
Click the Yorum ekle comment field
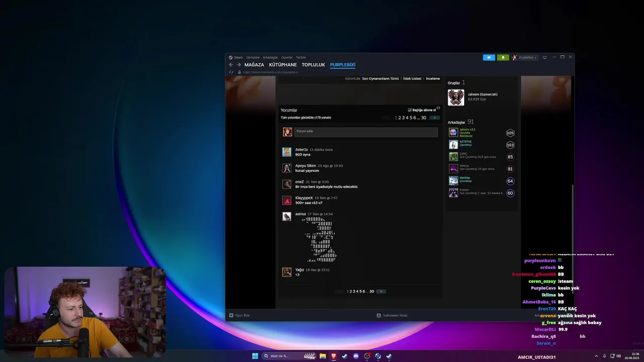coord(366,132)
